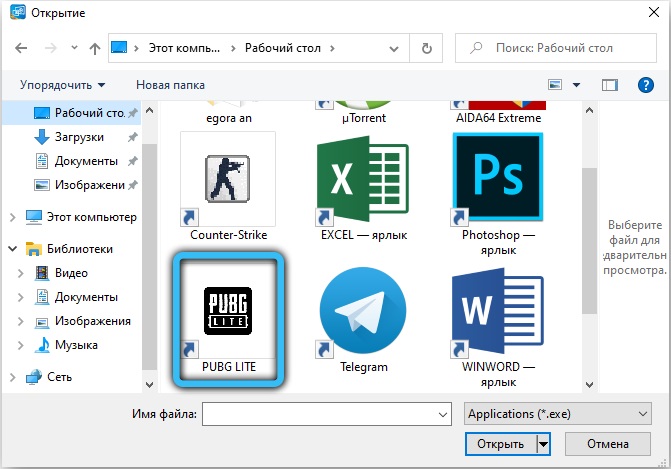Expand the Этот компьютер node
Image resolution: width=671 pixels, height=469 pixels.
tap(12, 217)
